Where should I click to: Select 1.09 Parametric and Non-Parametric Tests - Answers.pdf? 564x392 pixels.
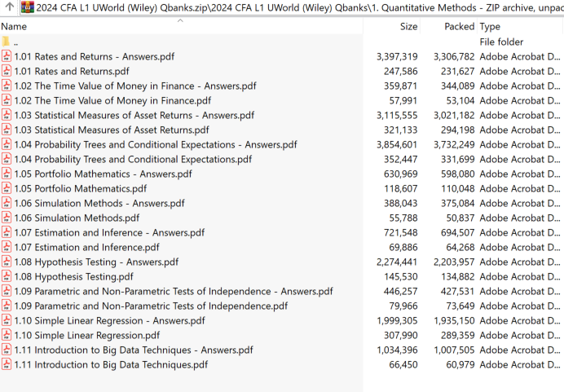pyautogui.click(x=173, y=292)
